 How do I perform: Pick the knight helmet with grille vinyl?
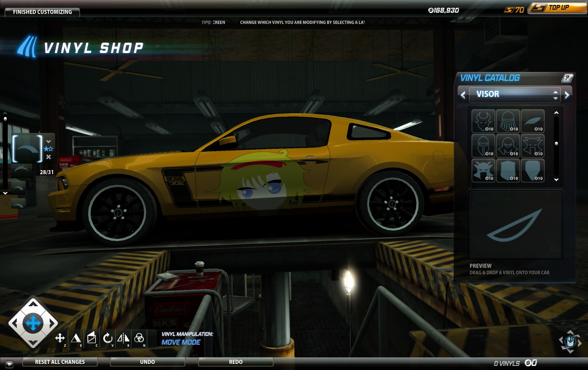(508, 121)
